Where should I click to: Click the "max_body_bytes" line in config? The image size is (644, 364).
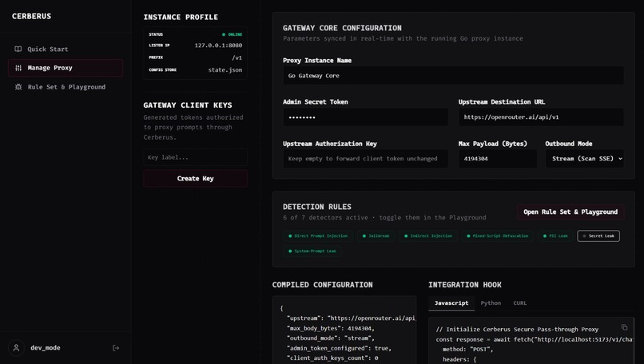331,328
